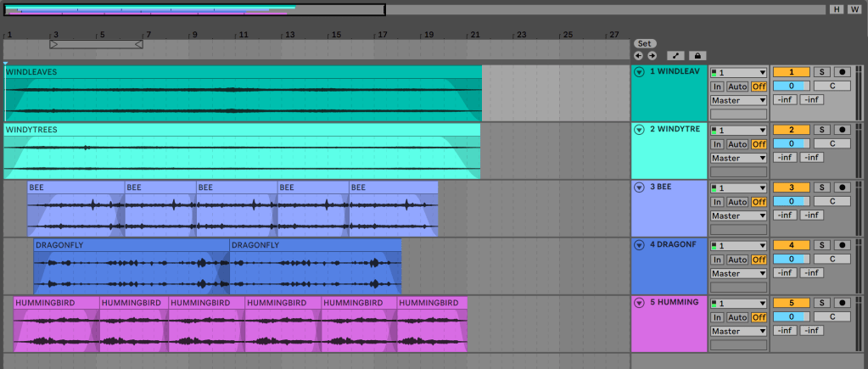Switch BEE track monitor to In
Viewport: 868px width, 369px height.
click(x=717, y=202)
